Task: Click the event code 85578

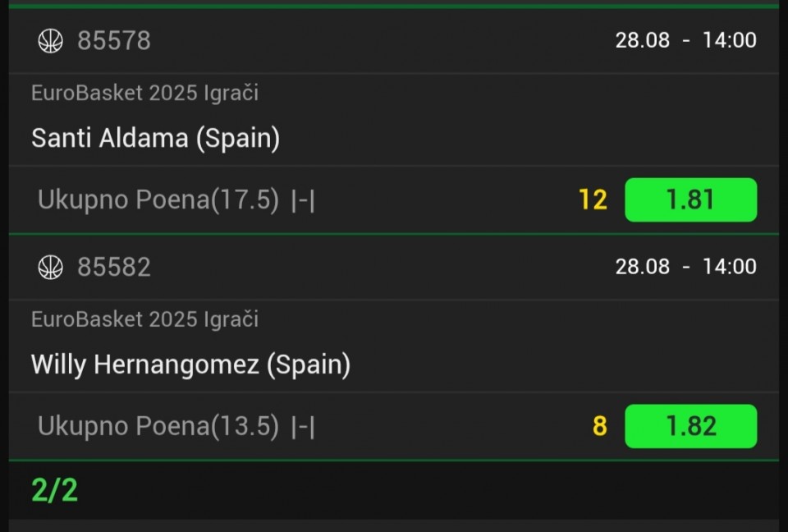Action: [114, 41]
